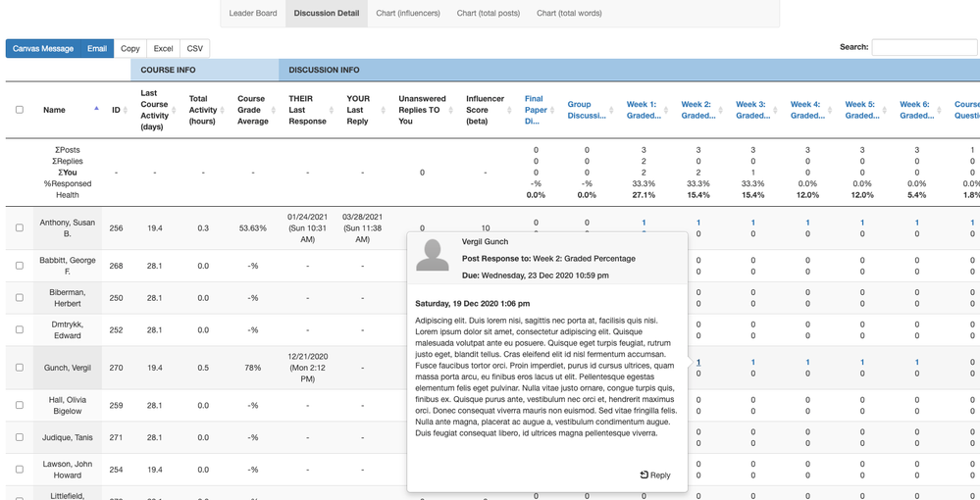
Task: Open Week 4: Graded... discussion link
Action: point(807,110)
